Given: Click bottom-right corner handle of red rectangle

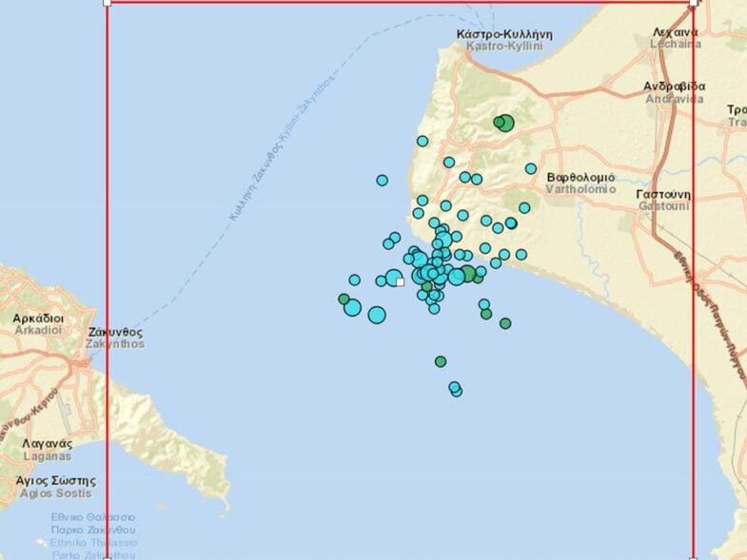Looking at the screenshot, I should (x=693, y=558).
